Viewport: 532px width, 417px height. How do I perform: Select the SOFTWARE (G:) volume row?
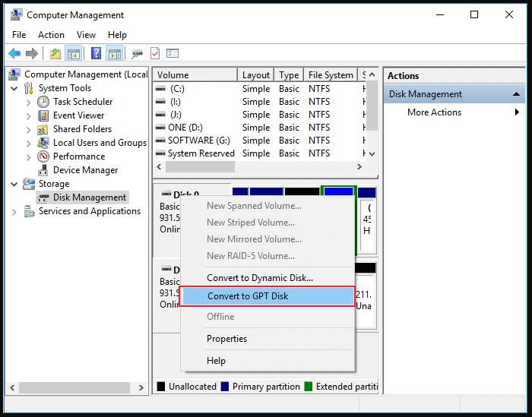click(198, 141)
